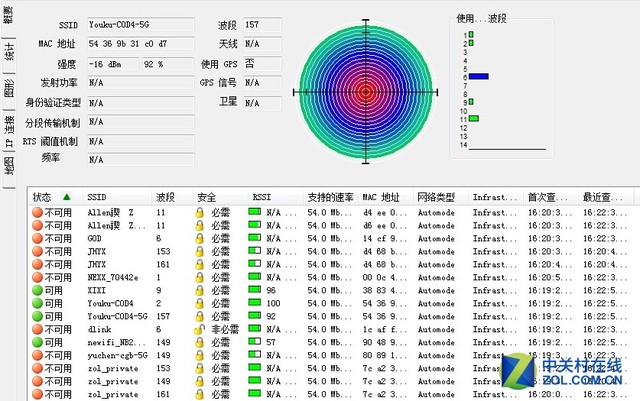
Task: Select the zol_private row on channel 153
Action: (x=331, y=368)
